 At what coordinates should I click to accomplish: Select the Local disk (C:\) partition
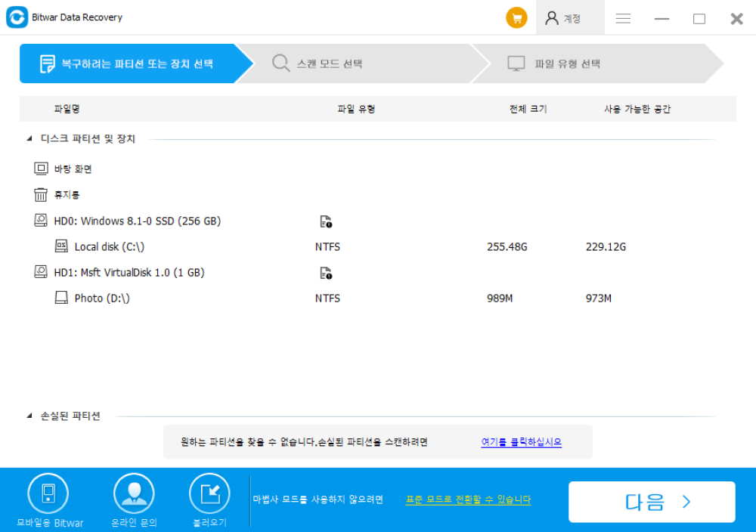(x=110, y=246)
